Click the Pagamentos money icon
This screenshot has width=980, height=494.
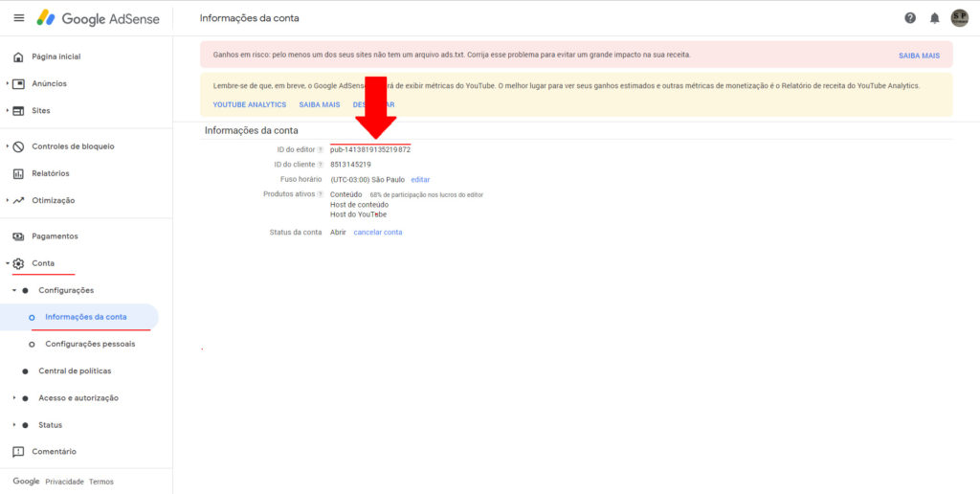(x=19, y=237)
